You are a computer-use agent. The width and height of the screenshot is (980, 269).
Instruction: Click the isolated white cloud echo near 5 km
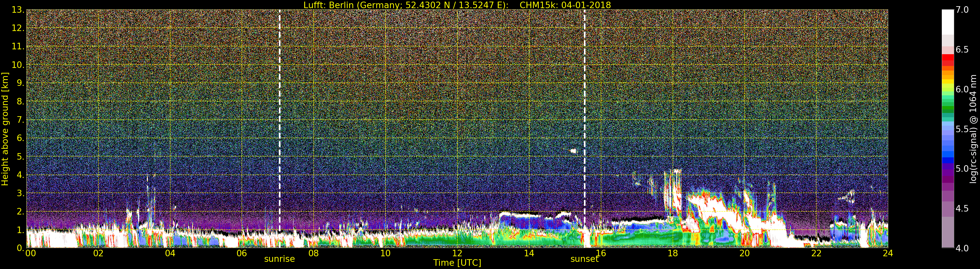pos(573,151)
